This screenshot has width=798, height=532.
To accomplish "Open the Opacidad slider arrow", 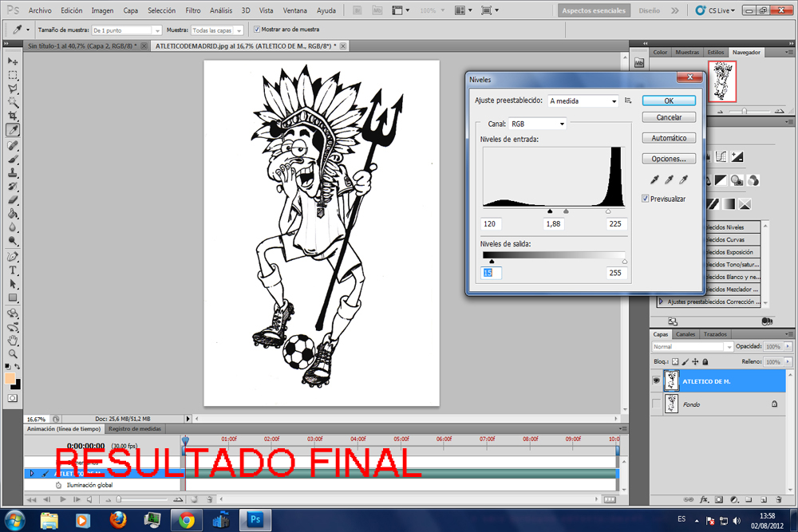I will tap(788, 346).
